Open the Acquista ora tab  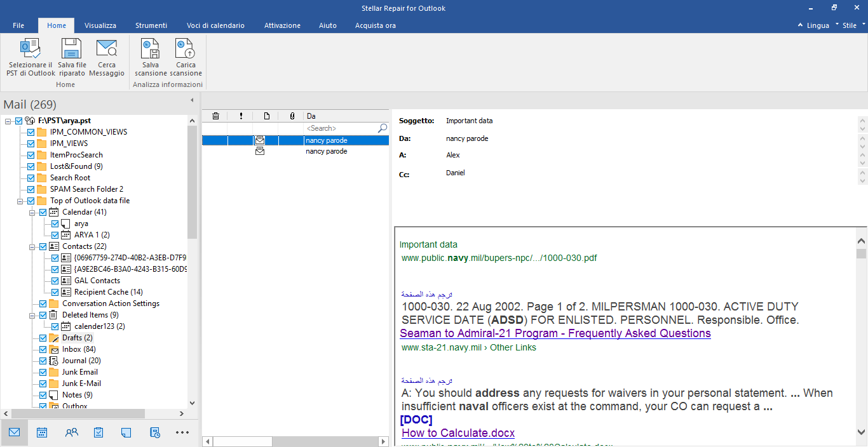(x=376, y=25)
